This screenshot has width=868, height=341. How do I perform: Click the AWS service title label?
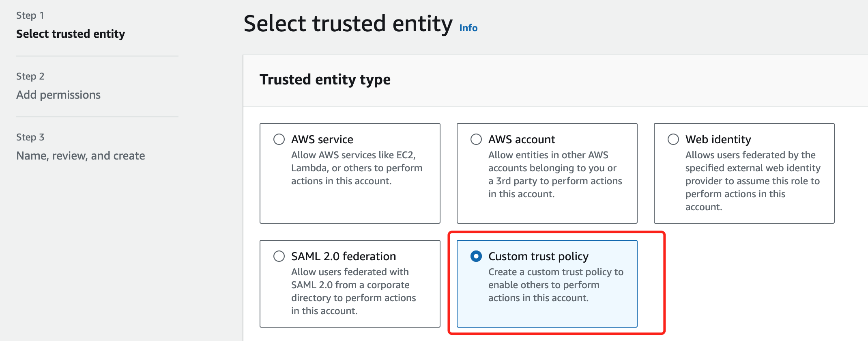point(322,139)
